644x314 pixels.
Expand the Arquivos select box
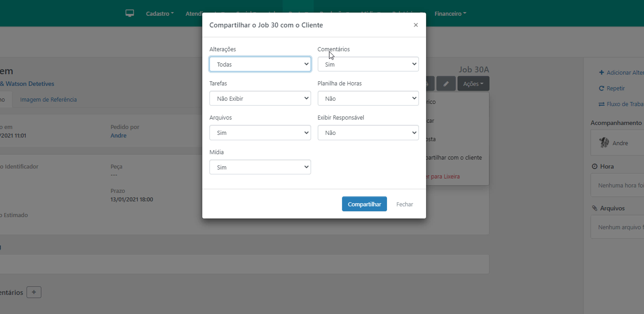(x=260, y=133)
